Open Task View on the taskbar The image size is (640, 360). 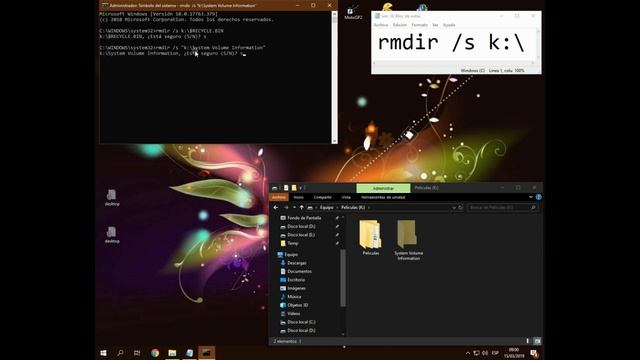point(137,353)
